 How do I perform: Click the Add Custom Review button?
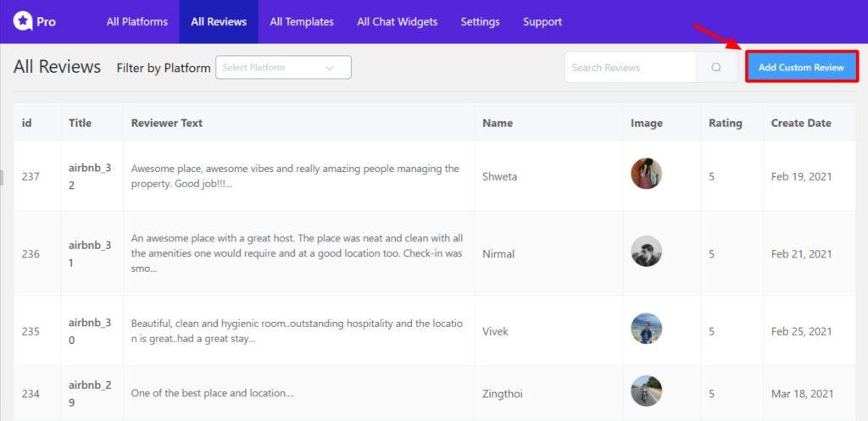coord(802,68)
